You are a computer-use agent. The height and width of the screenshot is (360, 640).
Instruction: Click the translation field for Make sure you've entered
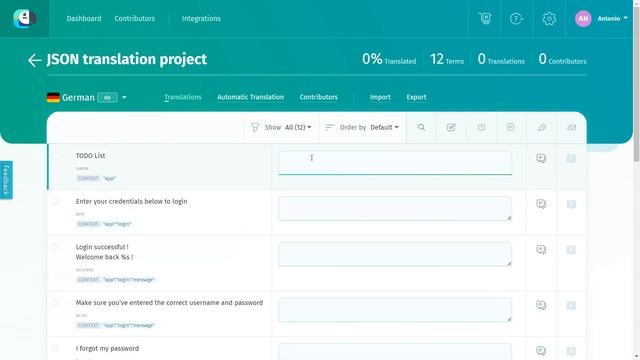(x=395, y=310)
